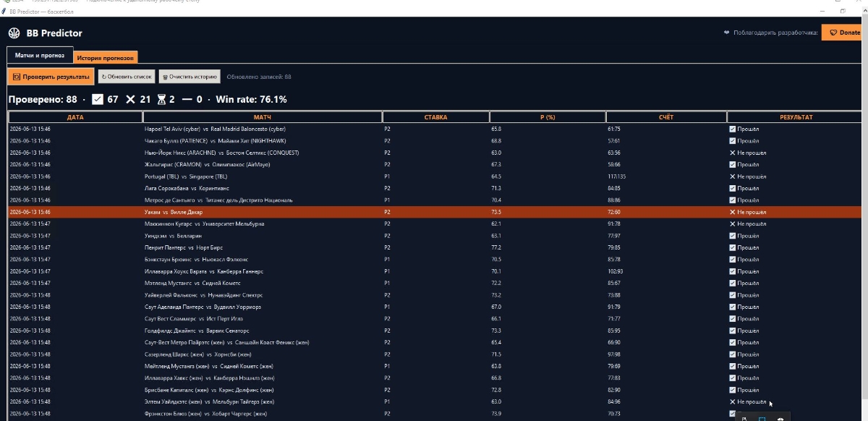Click the checkmark icon in Жальгирис (CRAMON) row

[733, 165]
